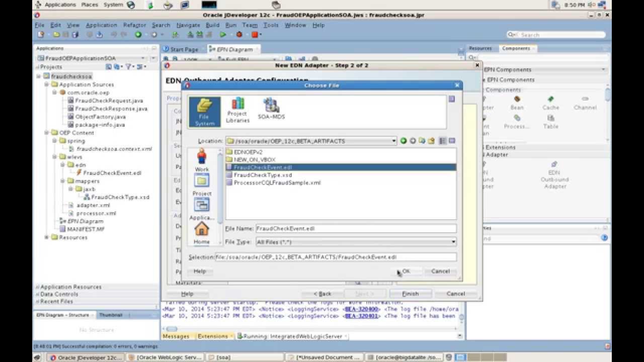Click the Table component in the palette
This screenshot has width=644, height=362.
(x=550, y=122)
